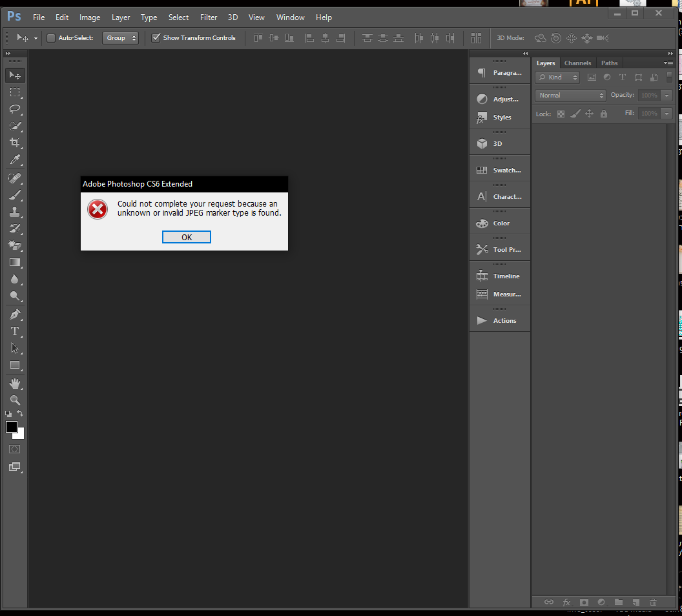Select the Pen tool
Screen dimensions: 682x616
point(15,314)
